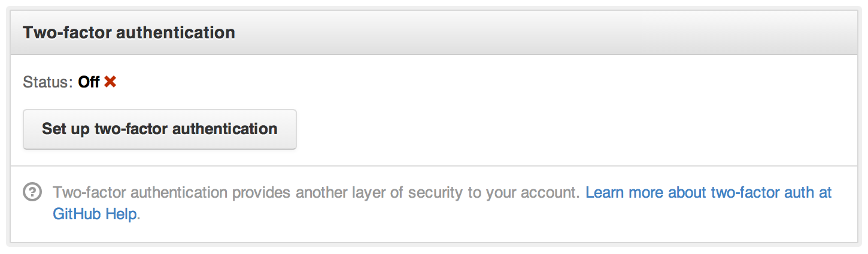
Task: Click the red cross beside Off
Action: [110, 82]
